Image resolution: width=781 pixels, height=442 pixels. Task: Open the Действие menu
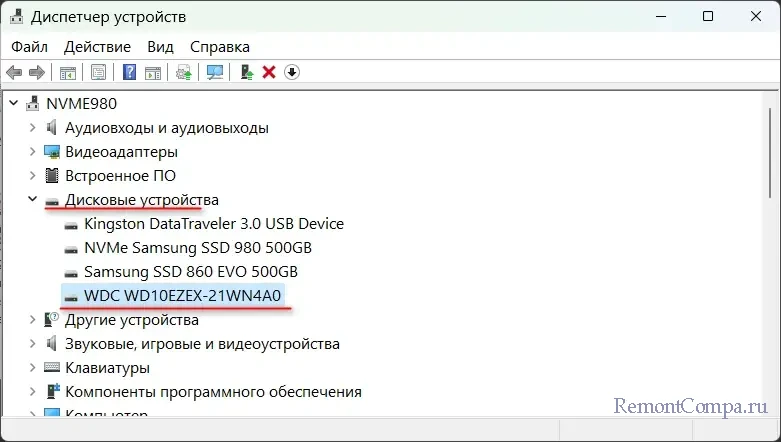pos(97,47)
